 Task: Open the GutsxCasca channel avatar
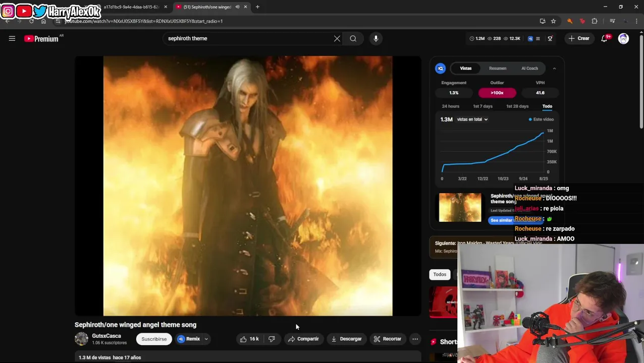81,339
